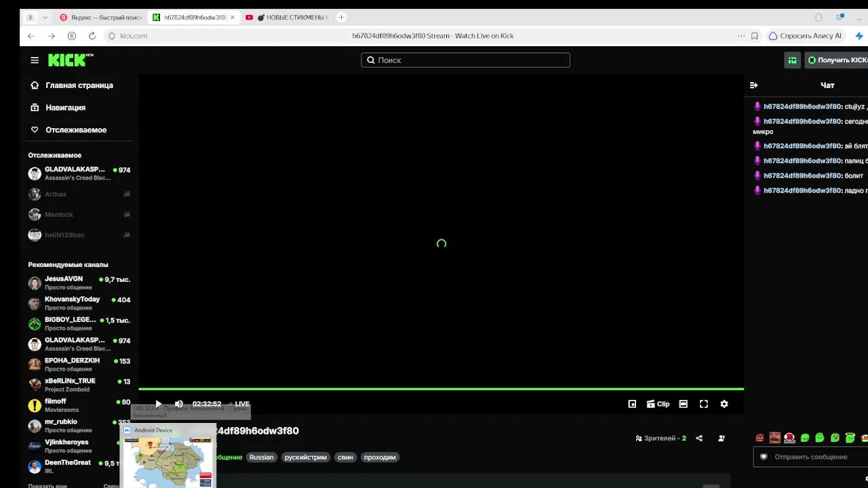Image resolution: width=868 pixels, height=488 pixels.
Task: Click the shield icon in address bar
Action: (x=112, y=36)
